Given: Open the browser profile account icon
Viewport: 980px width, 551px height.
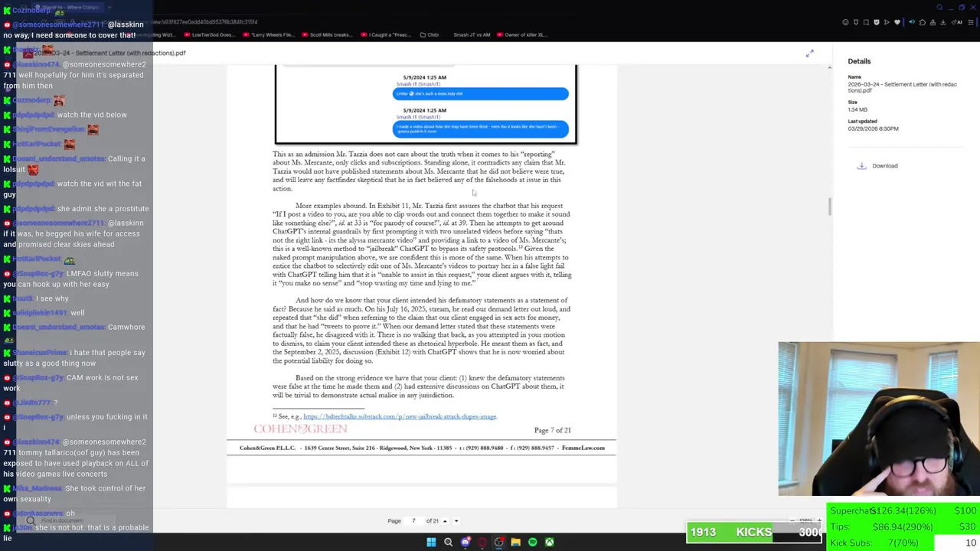Looking at the screenshot, I should (933, 22).
